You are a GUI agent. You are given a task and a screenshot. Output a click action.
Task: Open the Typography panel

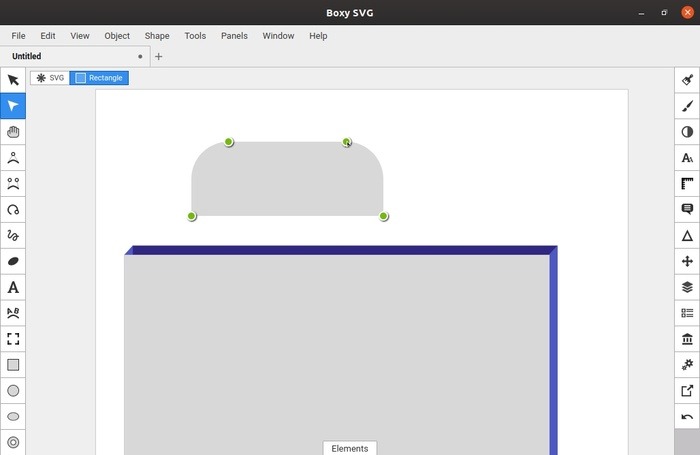(687, 158)
